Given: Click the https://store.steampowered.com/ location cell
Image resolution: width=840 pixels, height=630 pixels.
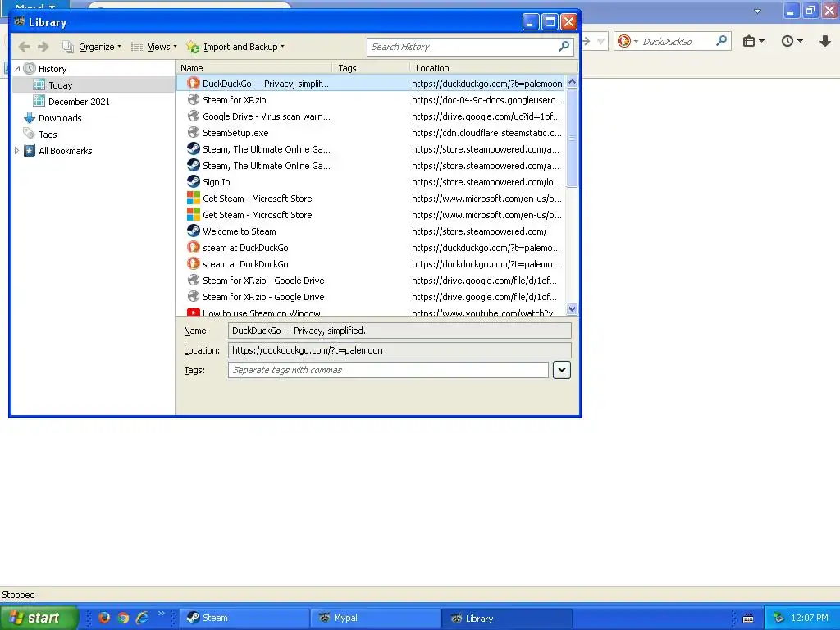Looking at the screenshot, I should click(x=479, y=231).
